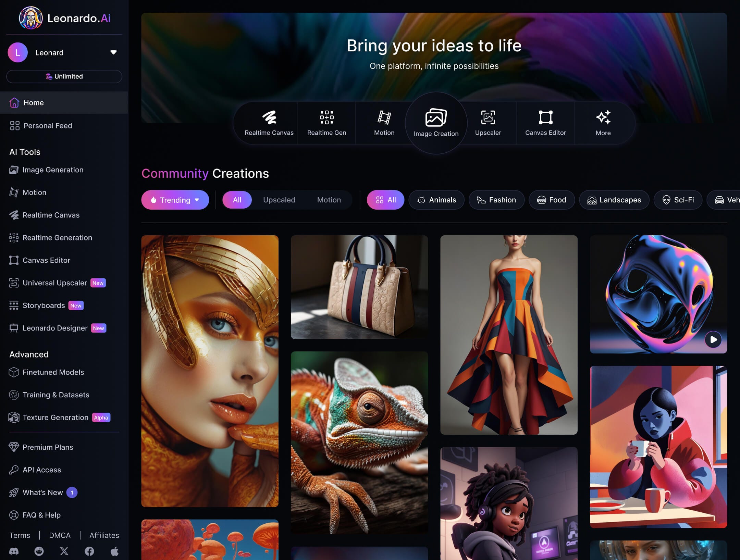Switch to the Motion content filter
Screen dimensions: 740x560
(x=328, y=200)
